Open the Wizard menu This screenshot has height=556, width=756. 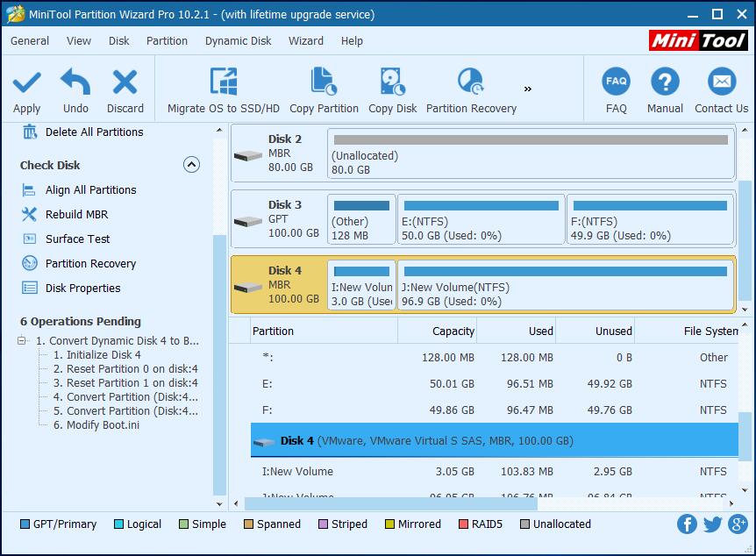305,40
